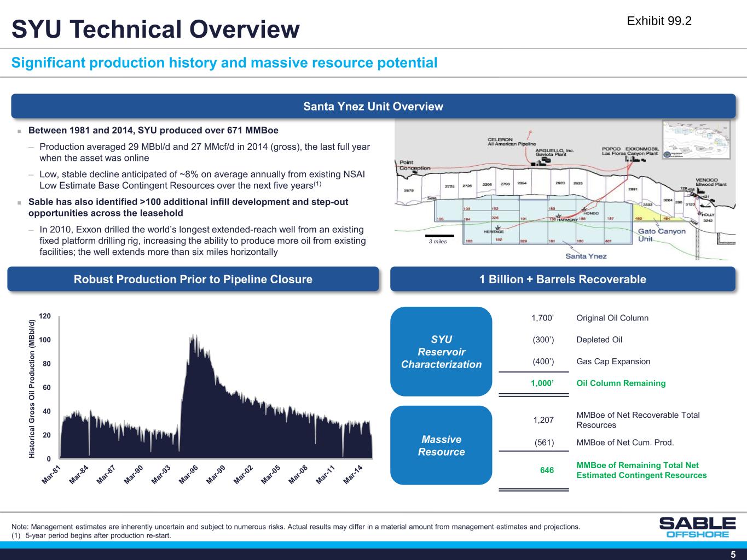Click the (400') value
The width and height of the screenshot is (747, 560).
(x=543, y=361)
